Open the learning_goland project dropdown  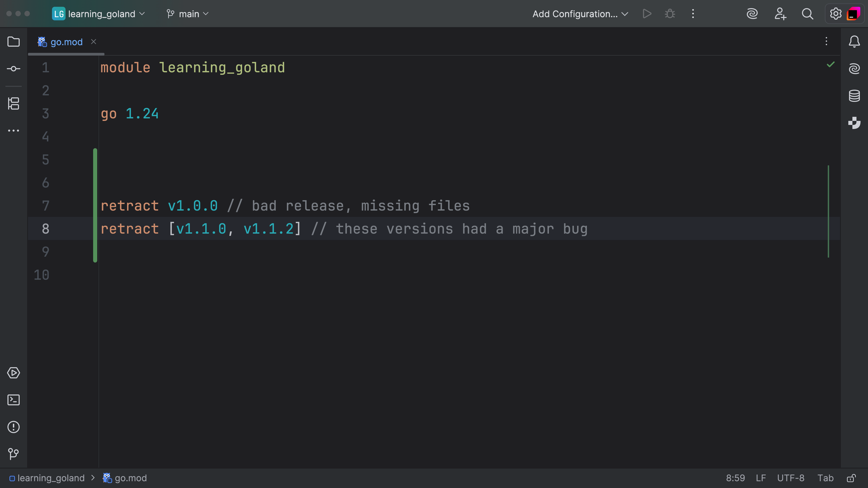coord(99,14)
